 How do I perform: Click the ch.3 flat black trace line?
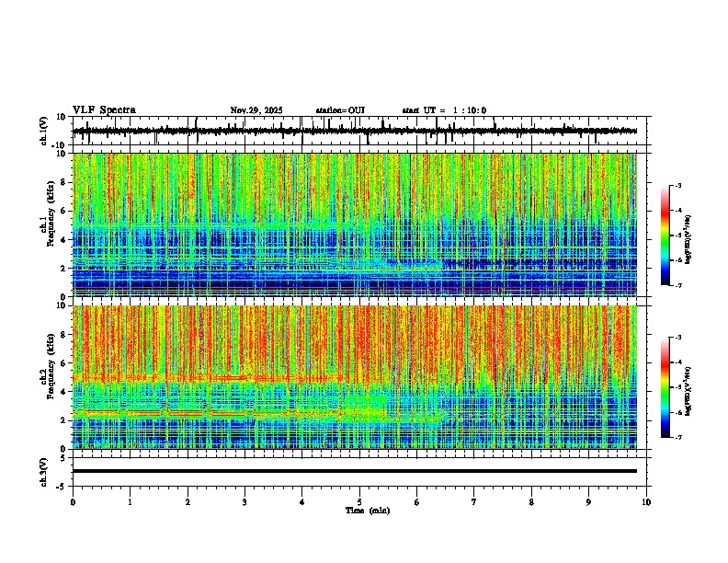(x=355, y=471)
